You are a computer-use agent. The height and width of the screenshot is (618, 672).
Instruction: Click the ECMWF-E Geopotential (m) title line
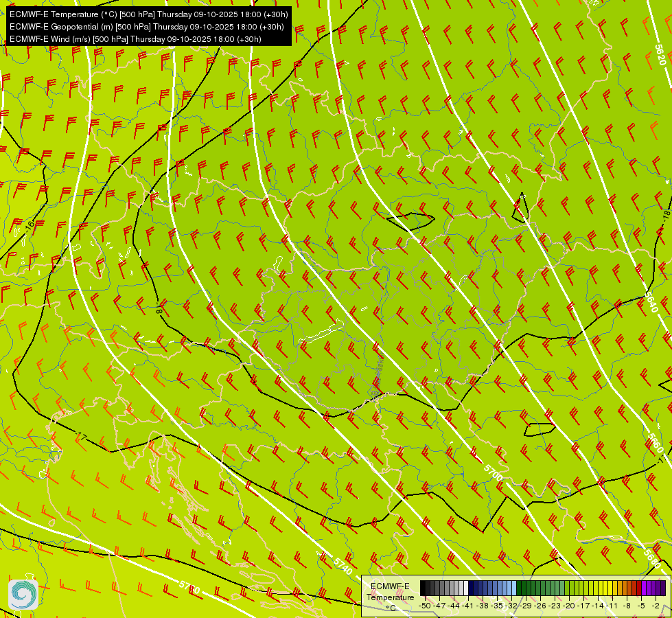pyautogui.click(x=147, y=27)
